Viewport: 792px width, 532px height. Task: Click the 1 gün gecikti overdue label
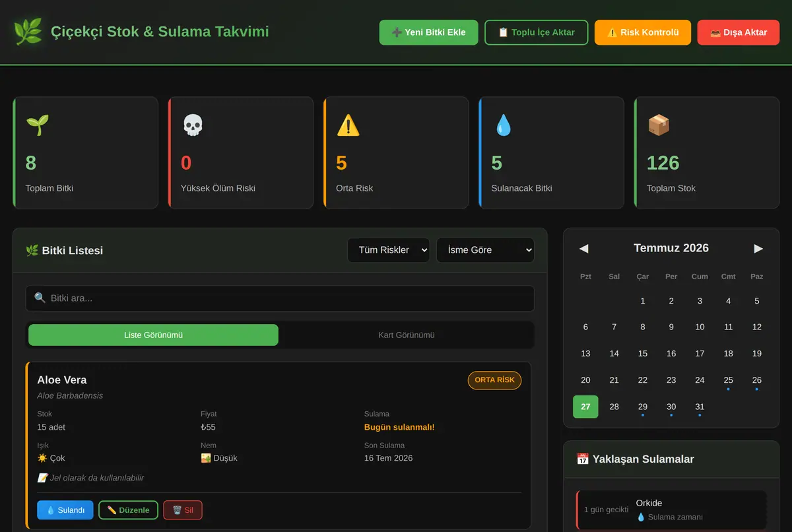606,510
